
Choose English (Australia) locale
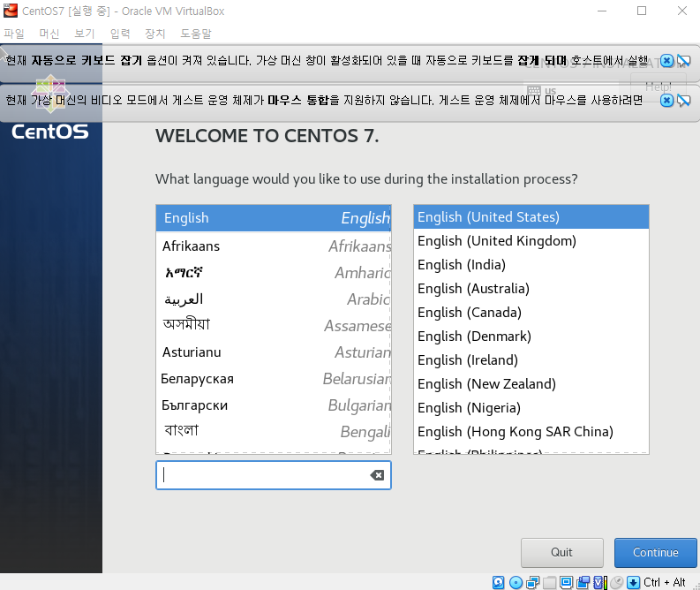tap(531, 289)
